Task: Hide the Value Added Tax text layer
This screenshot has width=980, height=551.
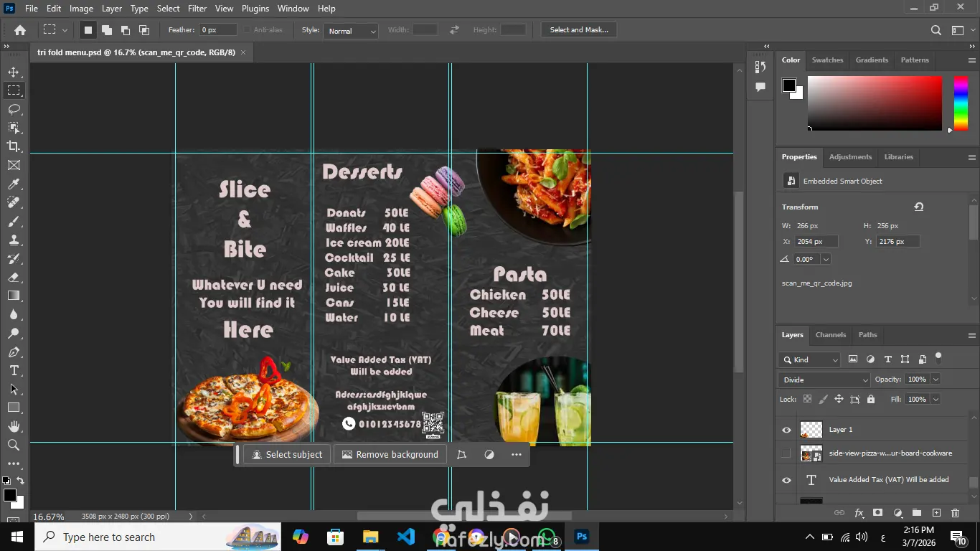Action: point(786,480)
